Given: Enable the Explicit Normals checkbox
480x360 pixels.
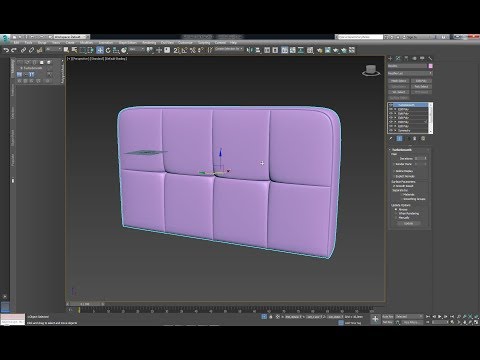Looking at the screenshot, I should coord(394,176).
